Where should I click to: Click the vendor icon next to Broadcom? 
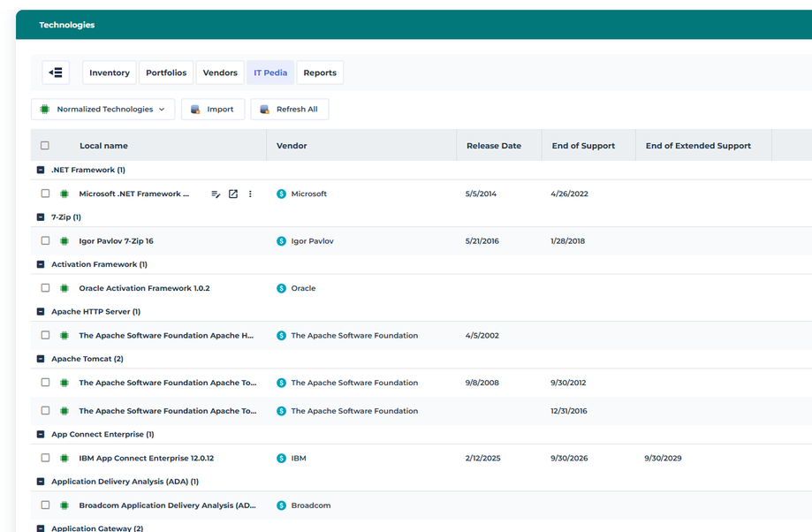point(281,505)
